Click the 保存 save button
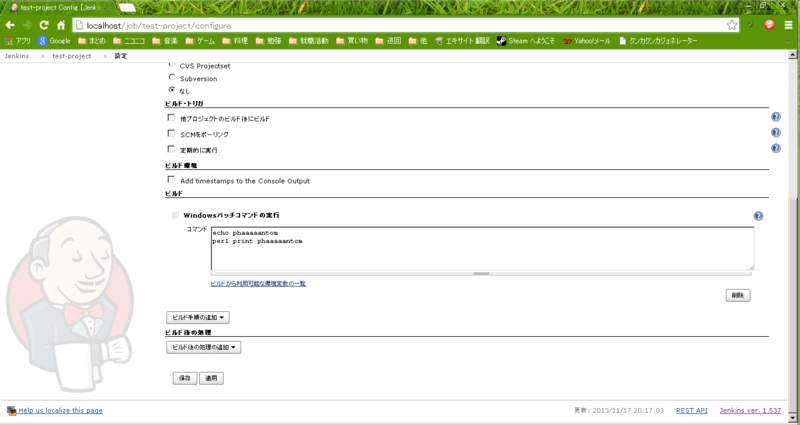 coord(185,378)
